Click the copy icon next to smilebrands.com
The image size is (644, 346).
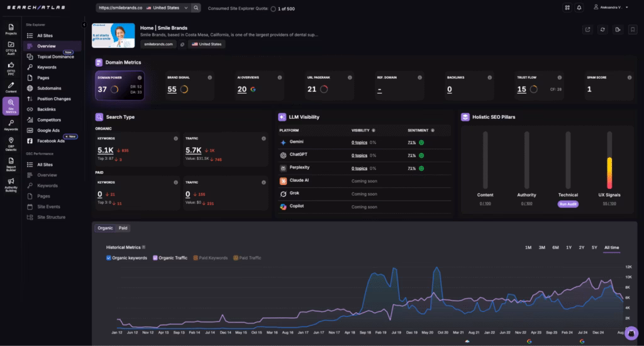point(182,44)
